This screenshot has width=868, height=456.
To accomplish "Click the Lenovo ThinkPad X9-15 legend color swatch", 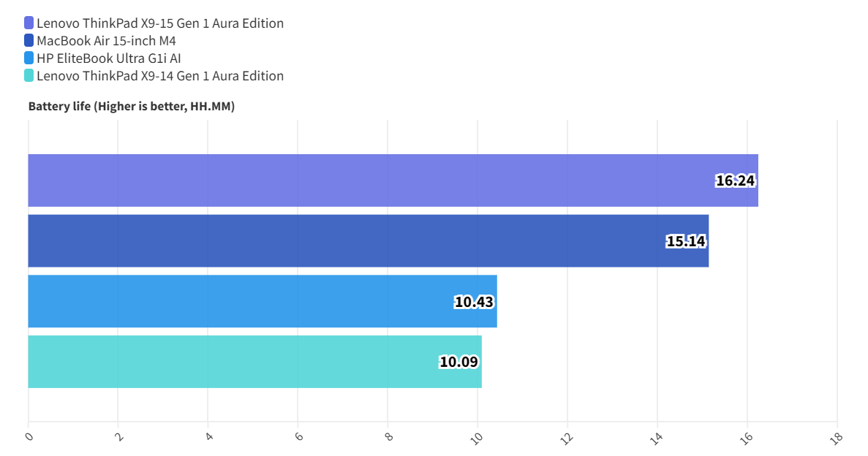I will [29, 23].
